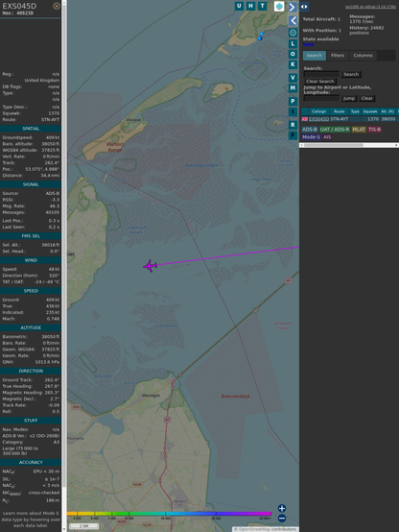Open the tar1090 on github link
Image resolution: width=399 pixels, height=532 pixels.
click(x=370, y=7)
